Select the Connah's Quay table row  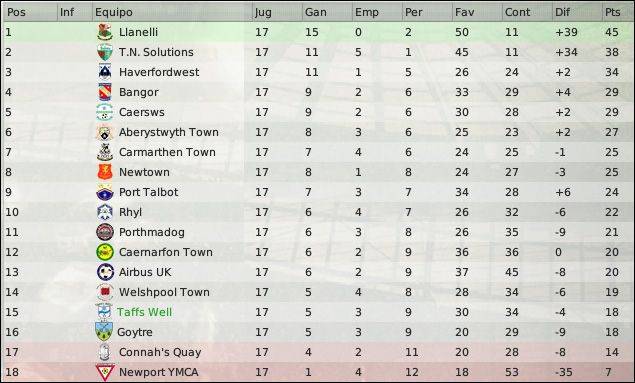pyautogui.click(x=318, y=352)
